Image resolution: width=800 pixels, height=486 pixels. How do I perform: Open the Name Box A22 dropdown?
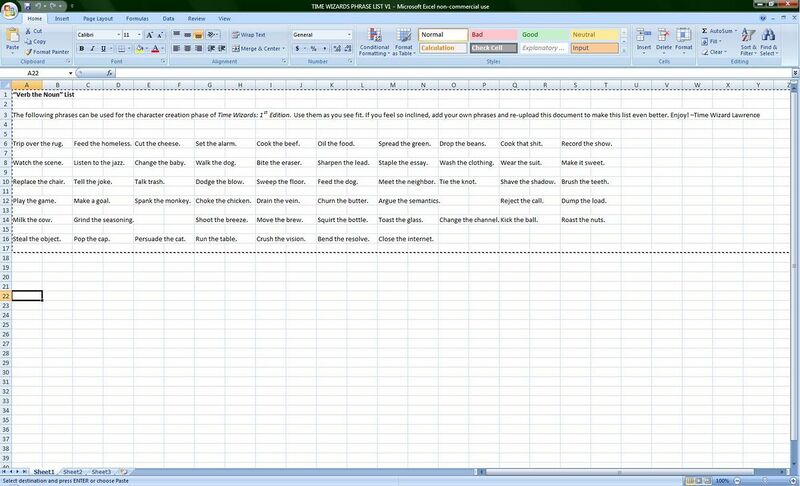[x=70, y=73]
